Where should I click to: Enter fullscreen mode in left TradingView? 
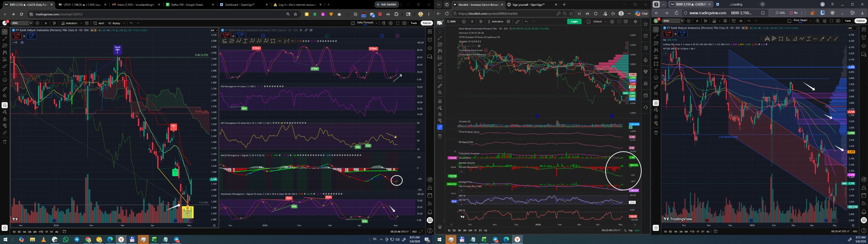[398, 23]
